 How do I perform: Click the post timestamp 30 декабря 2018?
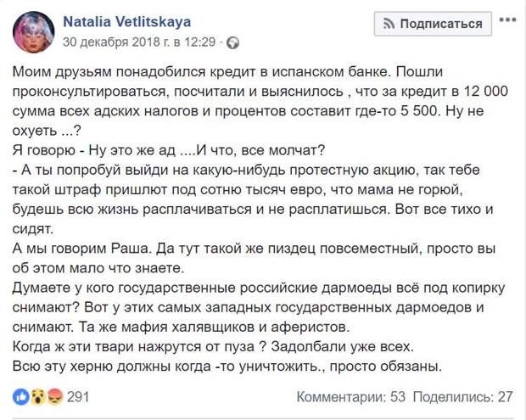click(139, 42)
